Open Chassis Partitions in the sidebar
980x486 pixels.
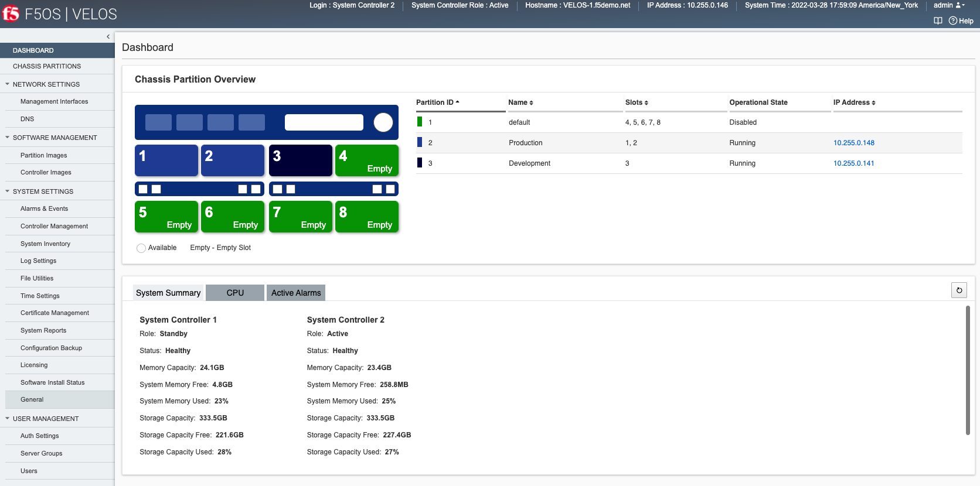click(57, 66)
